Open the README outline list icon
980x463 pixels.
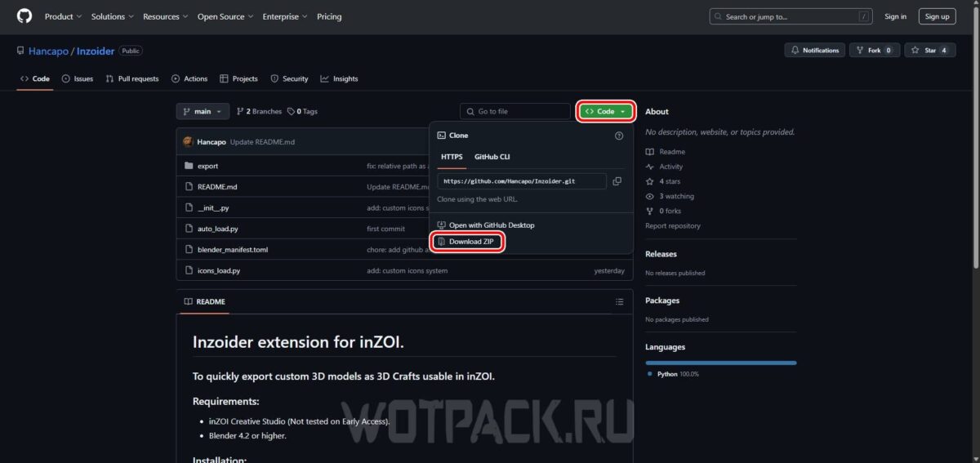pyautogui.click(x=619, y=301)
